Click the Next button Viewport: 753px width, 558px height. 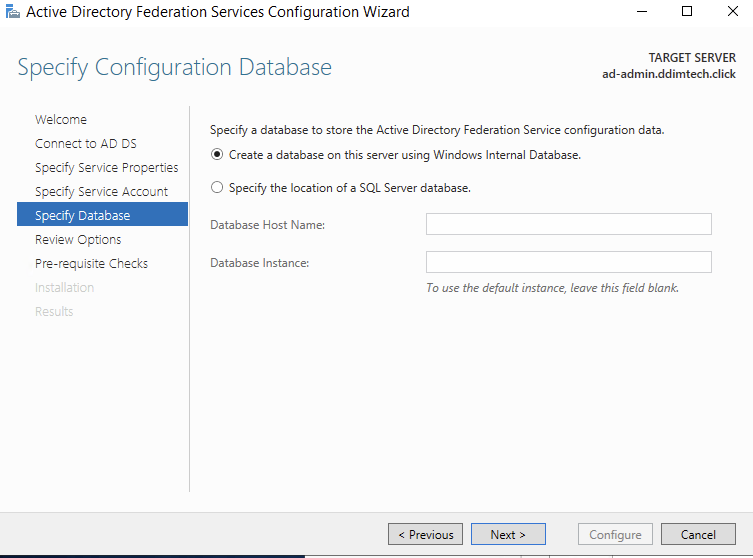508,534
